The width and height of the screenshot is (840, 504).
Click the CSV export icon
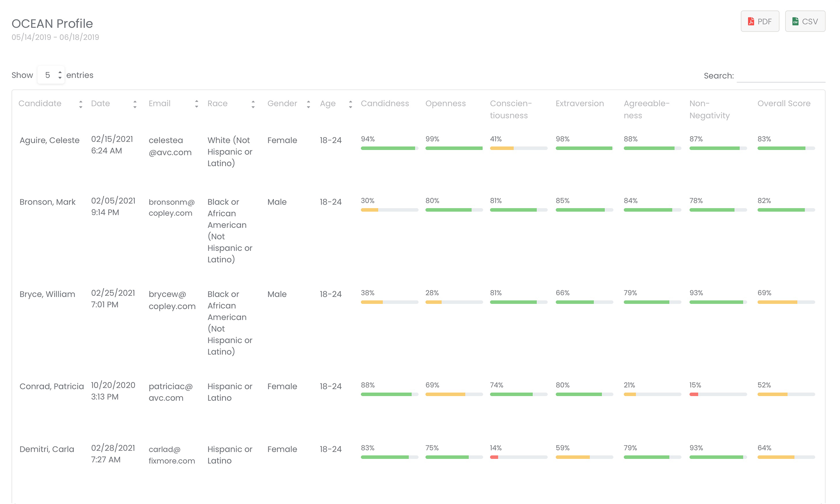click(795, 21)
